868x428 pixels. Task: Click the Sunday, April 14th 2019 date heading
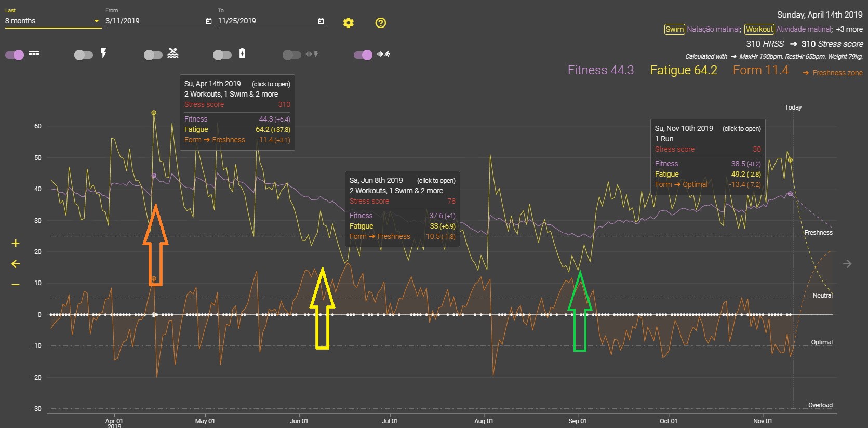tap(820, 15)
